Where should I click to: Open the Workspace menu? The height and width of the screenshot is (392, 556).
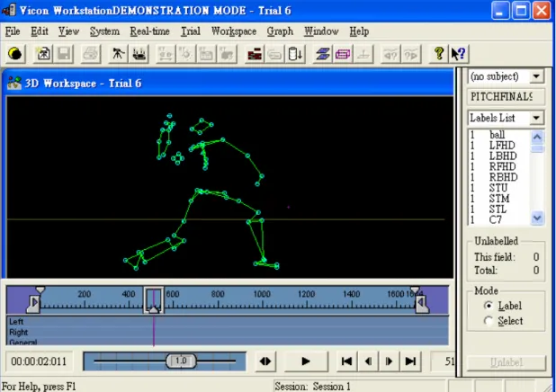coord(234,31)
